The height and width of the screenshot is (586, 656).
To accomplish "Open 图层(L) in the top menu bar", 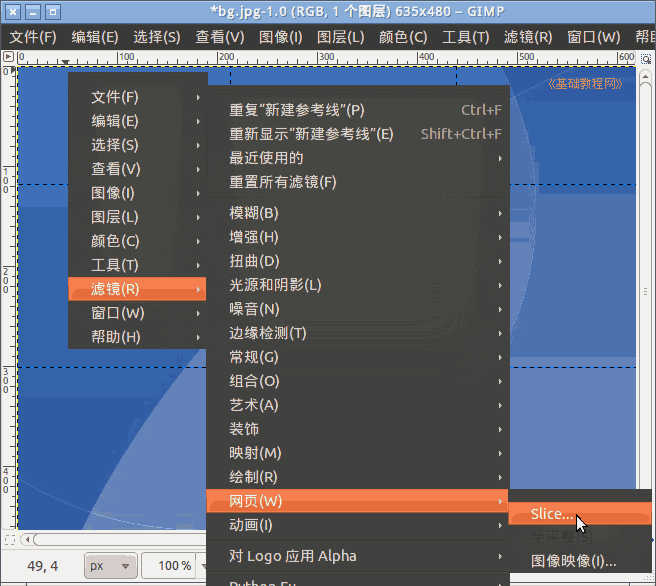I will point(341,37).
